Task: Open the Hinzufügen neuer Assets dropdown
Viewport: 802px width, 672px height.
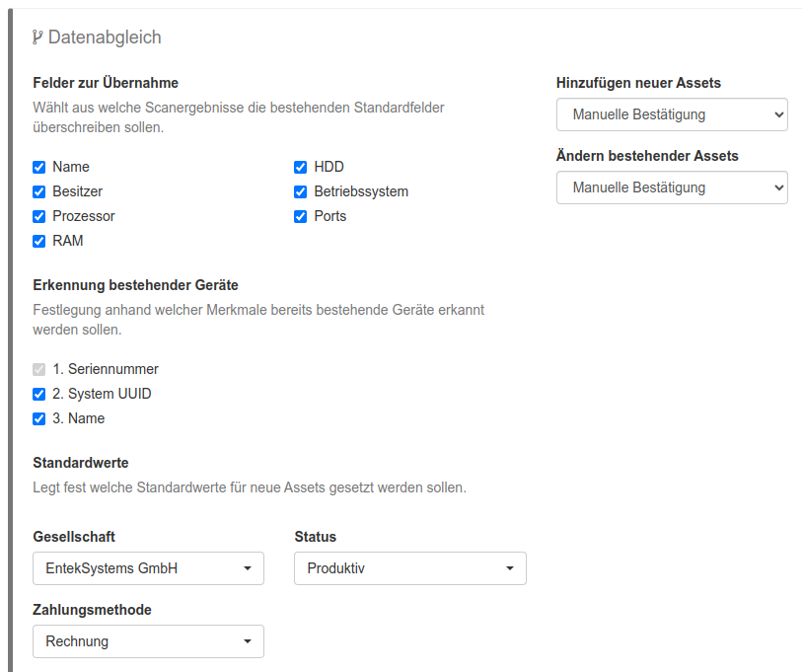Action: coord(672,114)
